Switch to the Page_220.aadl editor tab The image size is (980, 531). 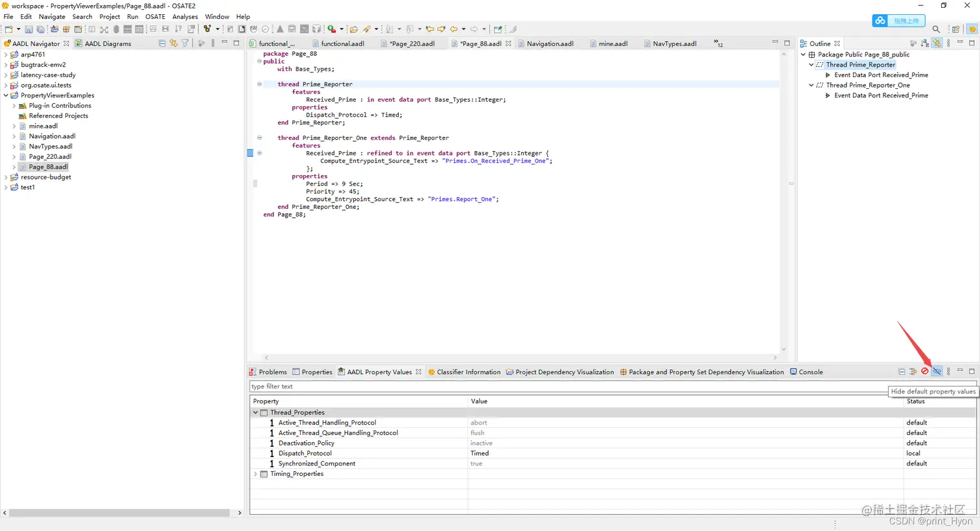coord(412,43)
